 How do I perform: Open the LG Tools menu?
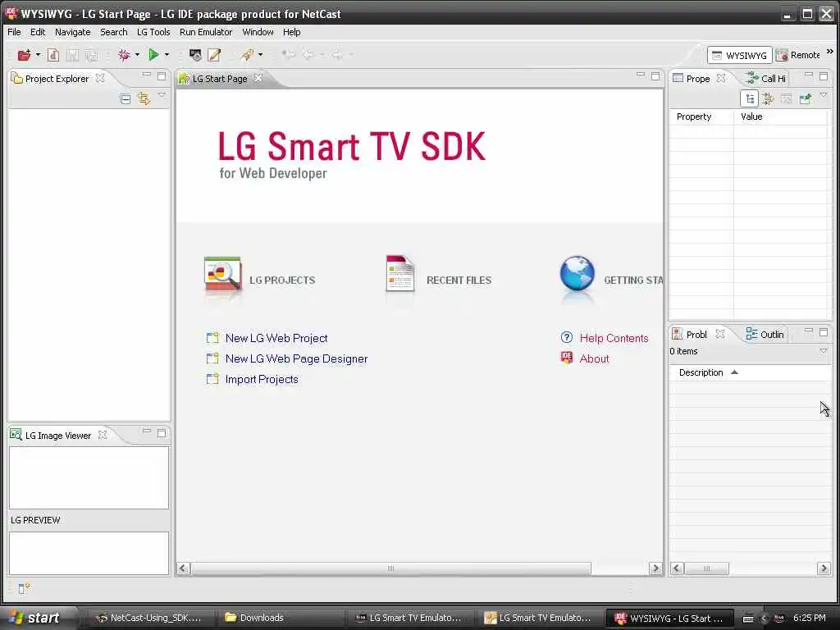pos(153,32)
